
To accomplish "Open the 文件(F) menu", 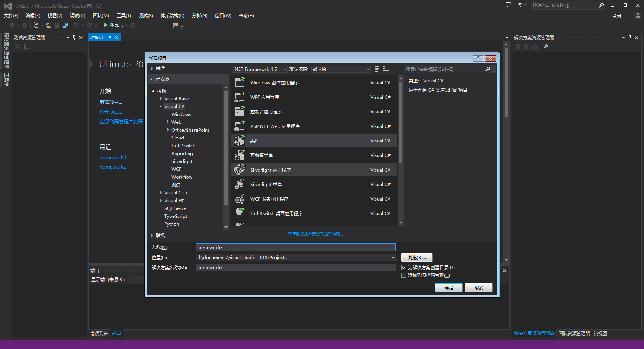I will click(x=11, y=16).
